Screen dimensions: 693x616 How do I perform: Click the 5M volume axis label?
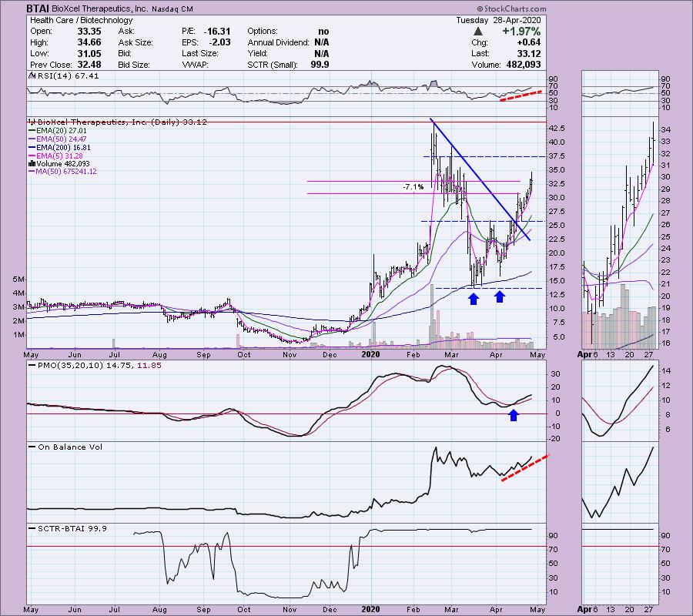(18, 280)
